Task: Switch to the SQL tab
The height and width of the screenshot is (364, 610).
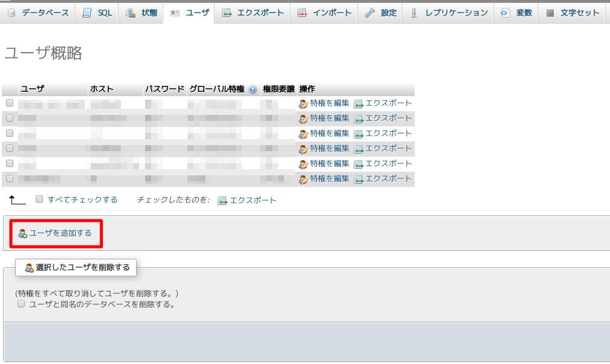Action: (x=97, y=13)
